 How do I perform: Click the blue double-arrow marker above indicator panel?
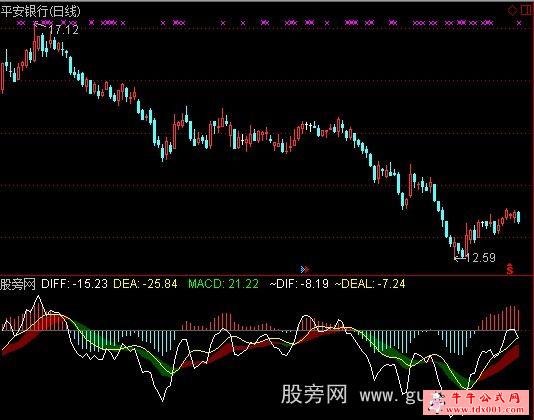304,269
